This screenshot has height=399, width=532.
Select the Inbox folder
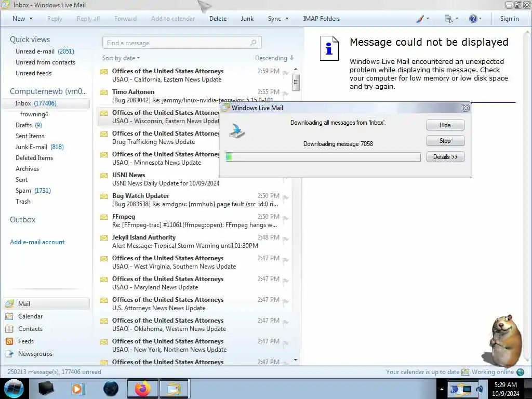pos(46,103)
